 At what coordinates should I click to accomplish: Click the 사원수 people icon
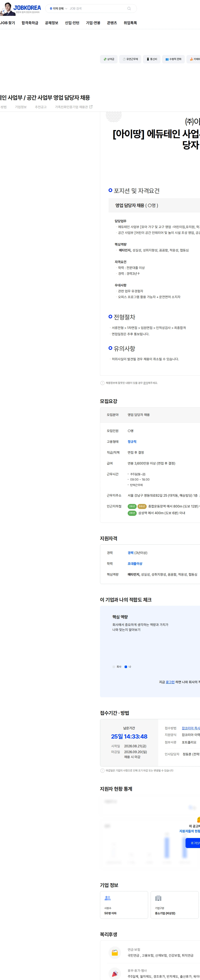pyautogui.click(x=108, y=898)
